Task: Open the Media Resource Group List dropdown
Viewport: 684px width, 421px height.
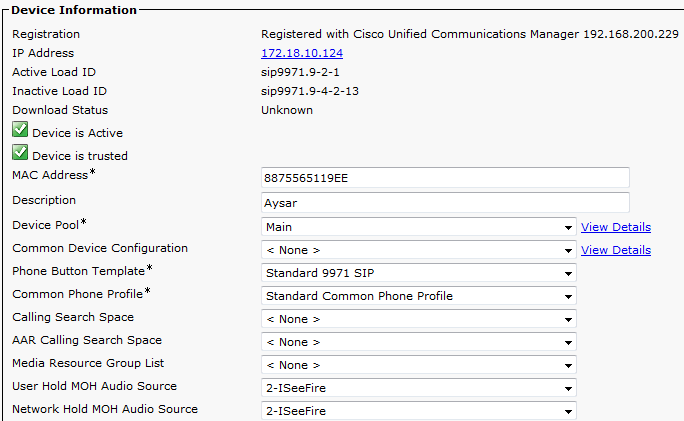Action: click(x=418, y=365)
